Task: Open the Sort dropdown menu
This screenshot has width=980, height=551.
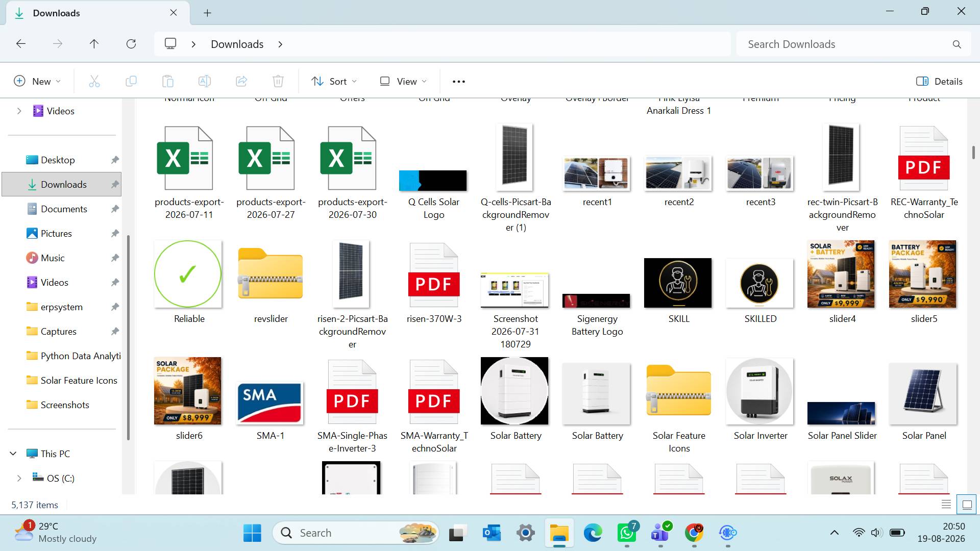Action: click(334, 81)
